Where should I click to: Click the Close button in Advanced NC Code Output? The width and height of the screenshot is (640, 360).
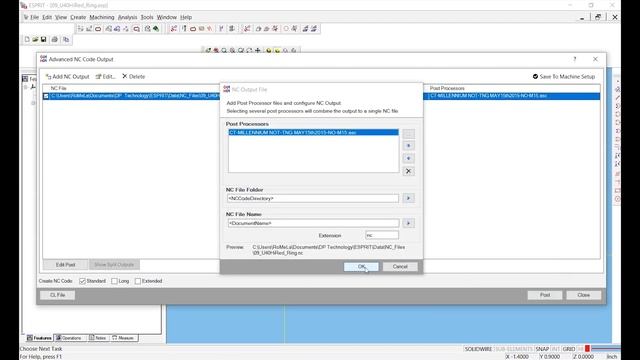pos(583,295)
